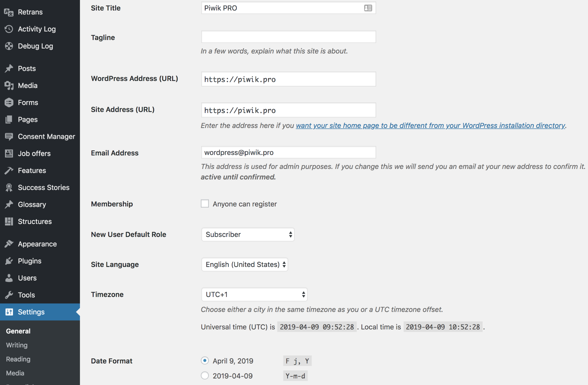The image size is (588, 385).
Task: Click the Tools wrench icon
Action: [x=9, y=295]
